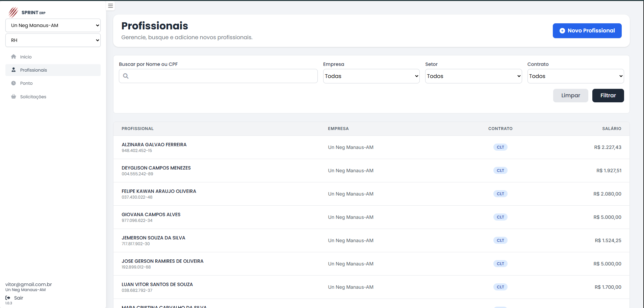Open the Un Neg Manaus-AM unit dropdown
The height and width of the screenshot is (308, 644).
pyautogui.click(x=53, y=25)
